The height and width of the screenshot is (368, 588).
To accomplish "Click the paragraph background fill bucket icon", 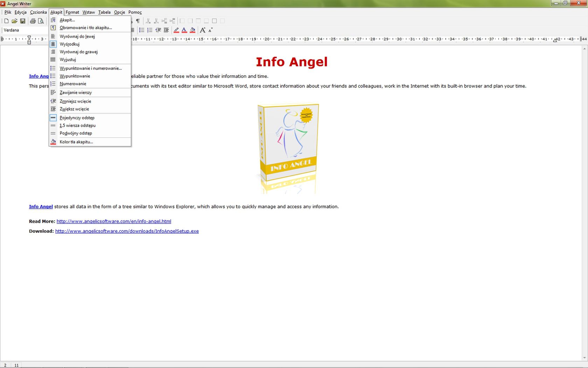I will coord(192,30).
